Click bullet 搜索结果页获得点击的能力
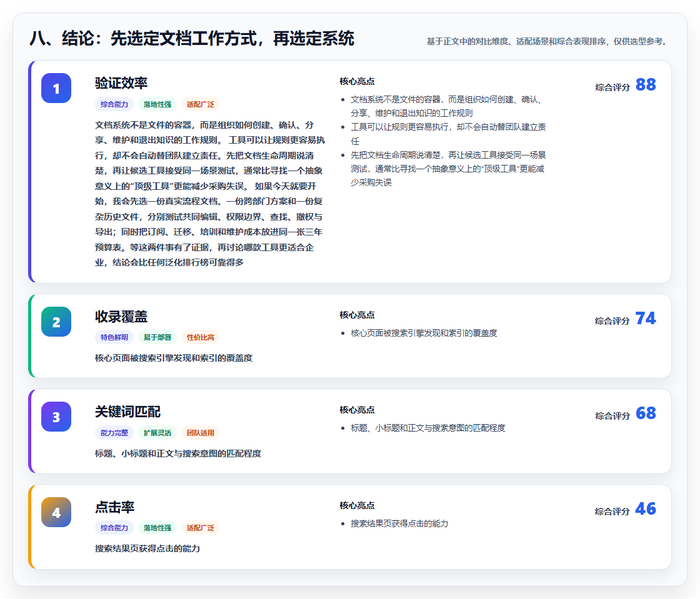This screenshot has height=599, width=700. tap(399, 523)
